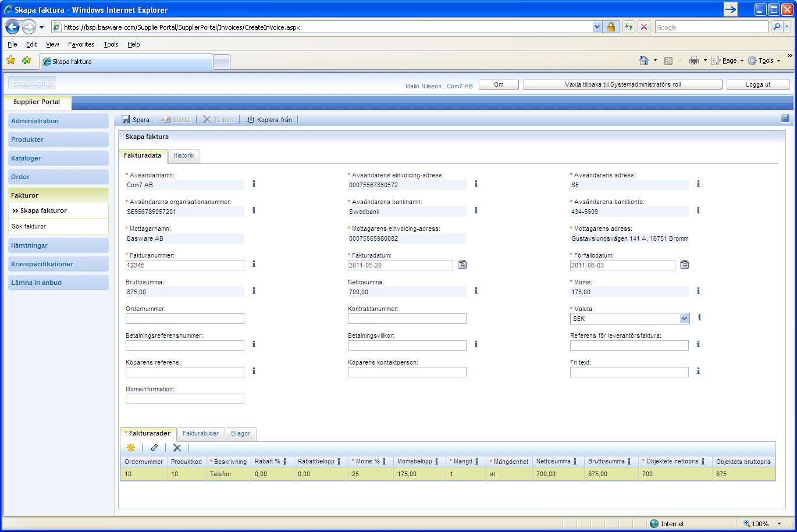The image size is (797, 532).
Task: Click info icon in Momsbelopp column header
Action: [x=436, y=461]
